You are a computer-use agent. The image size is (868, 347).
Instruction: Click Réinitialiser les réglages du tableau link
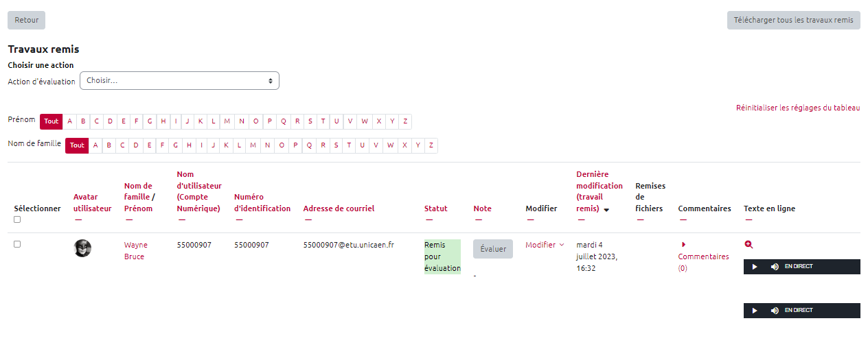click(x=797, y=108)
